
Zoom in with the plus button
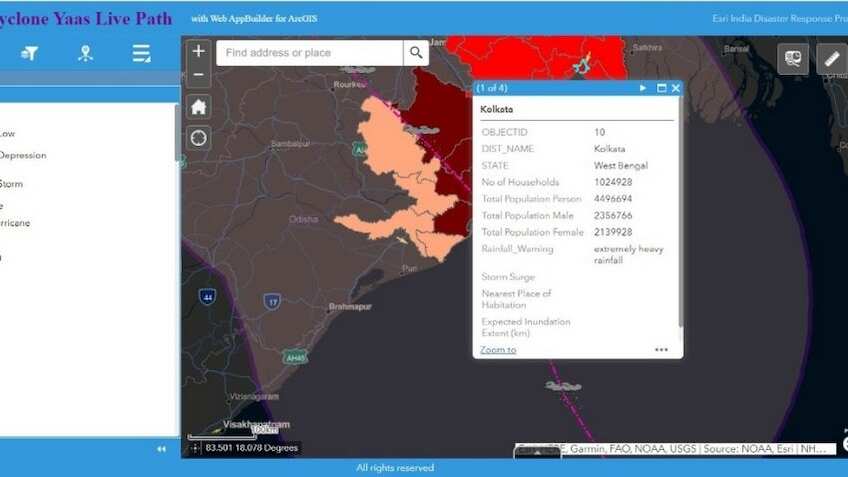point(199,51)
